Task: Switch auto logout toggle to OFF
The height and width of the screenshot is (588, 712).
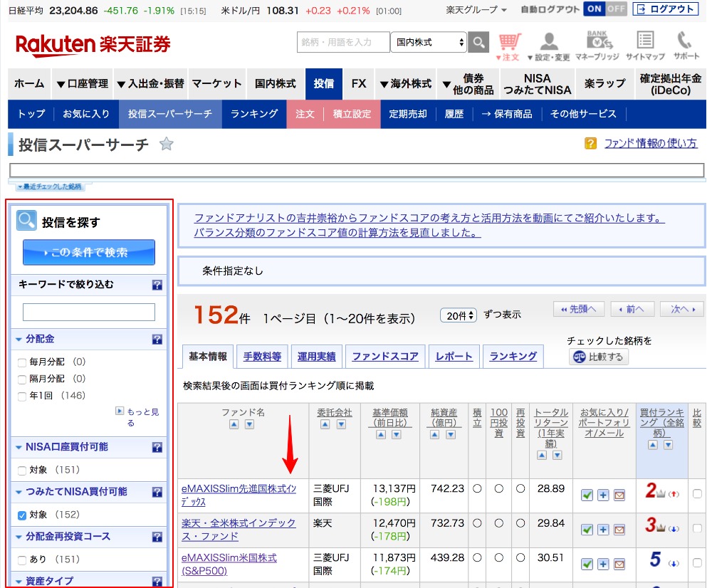Action: (616, 9)
